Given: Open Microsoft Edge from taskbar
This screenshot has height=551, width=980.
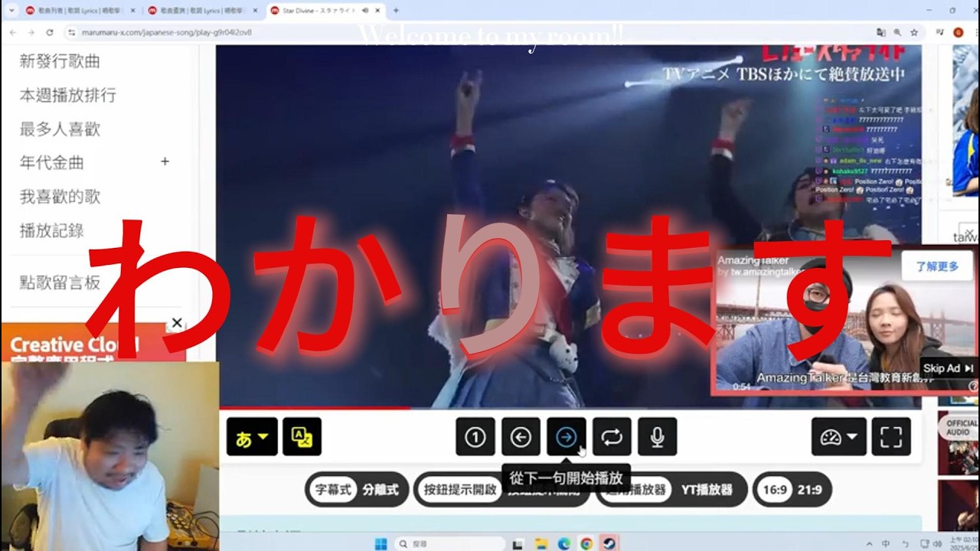Looking at the screenshot, I should coord(563,543).
